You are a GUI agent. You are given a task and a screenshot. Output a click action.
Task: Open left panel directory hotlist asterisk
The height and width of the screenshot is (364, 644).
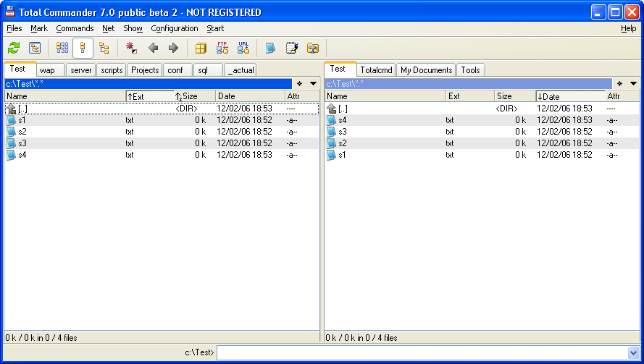click(299, 84)
